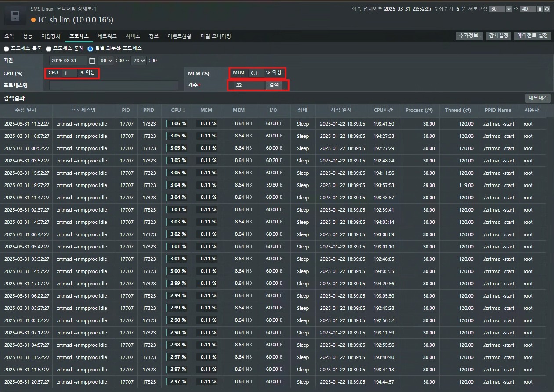Switch to the 성능 tab
The height and width of the screenshot is (392, 554).
click(28, 36)
